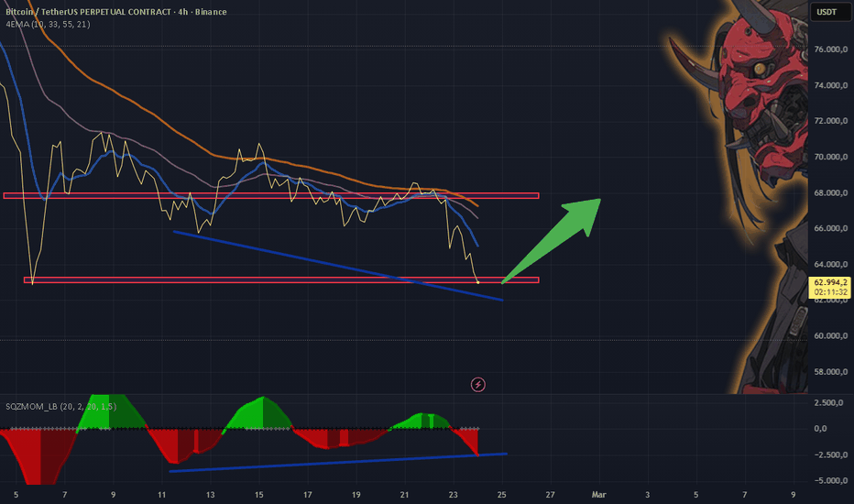Click the 58.000,0 price axis label
The image size is (854, 504).
coord(830,372)
